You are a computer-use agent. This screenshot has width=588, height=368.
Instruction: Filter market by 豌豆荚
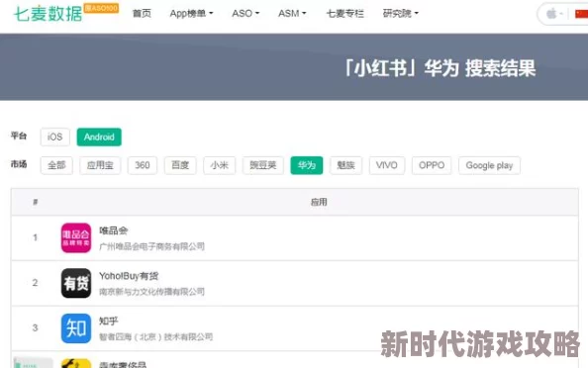point(263,165)
